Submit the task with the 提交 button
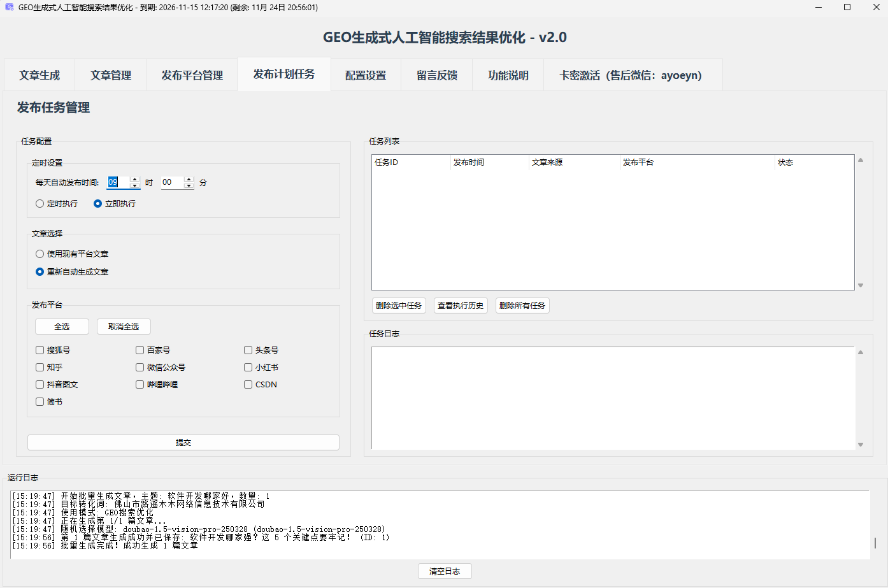This screenshot has height=588, width=888. 183,442
